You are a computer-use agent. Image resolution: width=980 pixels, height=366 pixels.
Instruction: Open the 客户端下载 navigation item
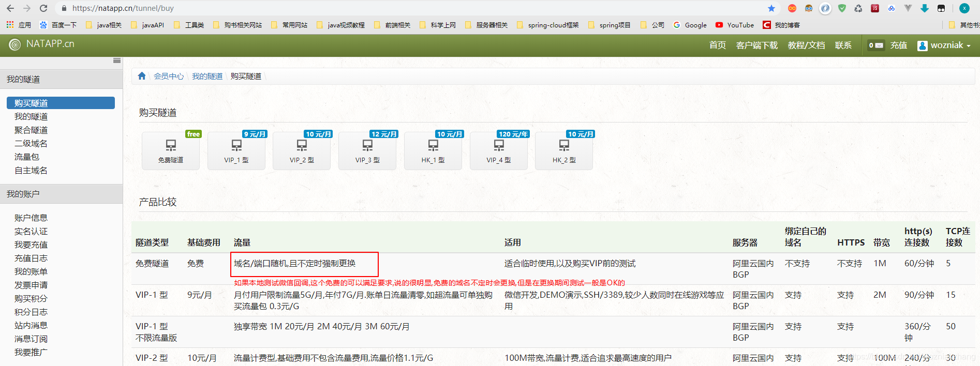pyautogui.click(x=756, y=45)
